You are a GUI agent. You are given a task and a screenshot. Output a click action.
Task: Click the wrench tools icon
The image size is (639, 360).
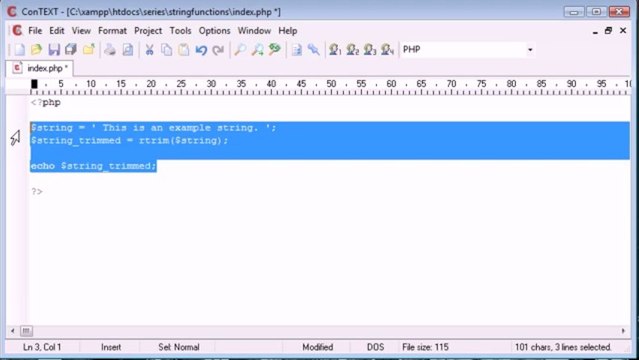pos(313,50)
